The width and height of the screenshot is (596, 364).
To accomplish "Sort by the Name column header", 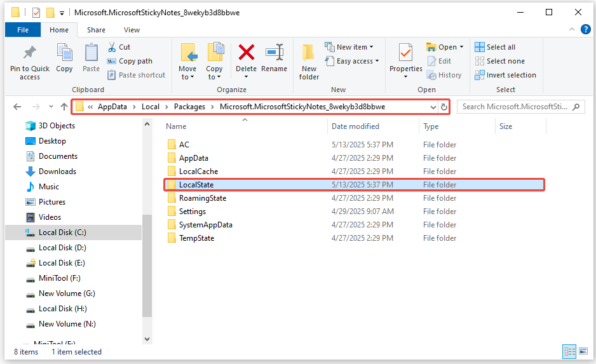I will (176, 126).
